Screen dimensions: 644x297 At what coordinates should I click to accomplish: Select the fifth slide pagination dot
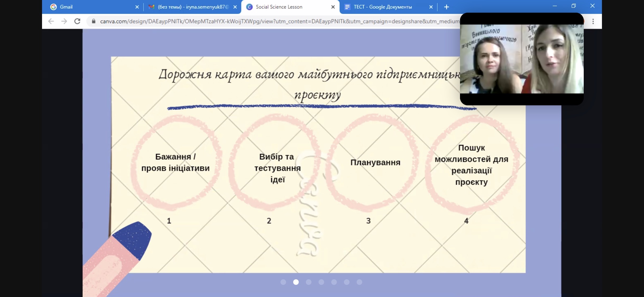tap(334, 282)
